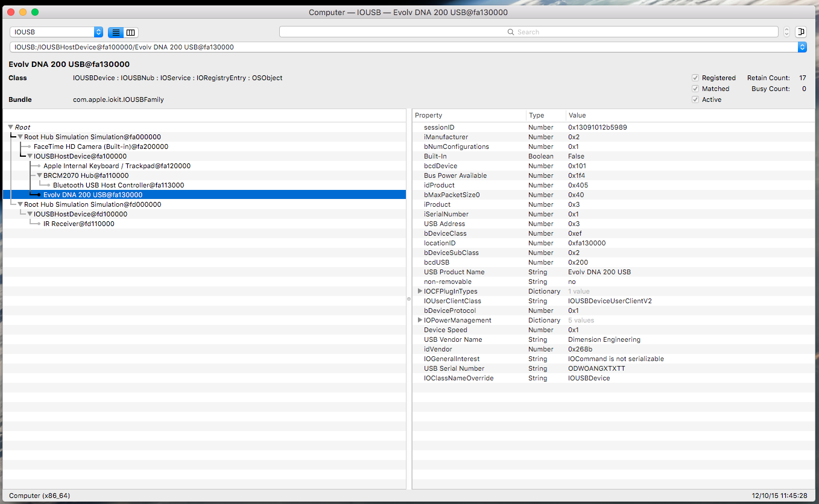The height and width of the screenshot is (504, 819).
Task: Select the iManufacturer property row
Action: [x=613, y=137]
